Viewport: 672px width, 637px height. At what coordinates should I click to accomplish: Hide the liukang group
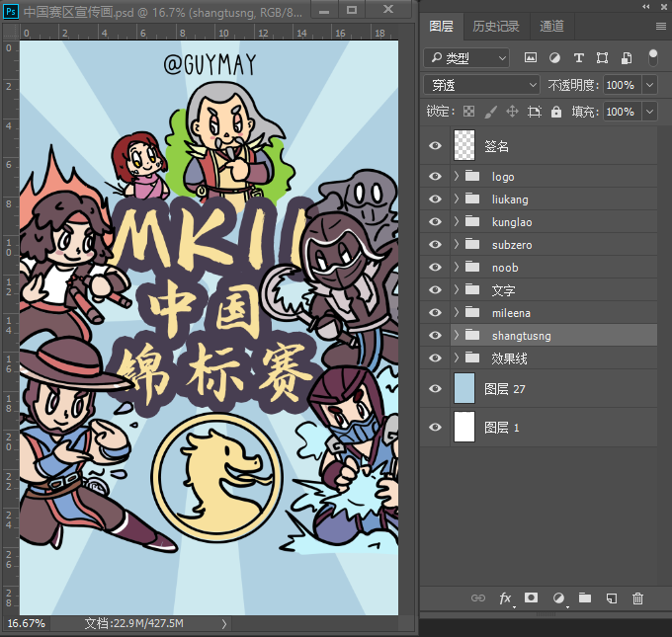(435, 199)
